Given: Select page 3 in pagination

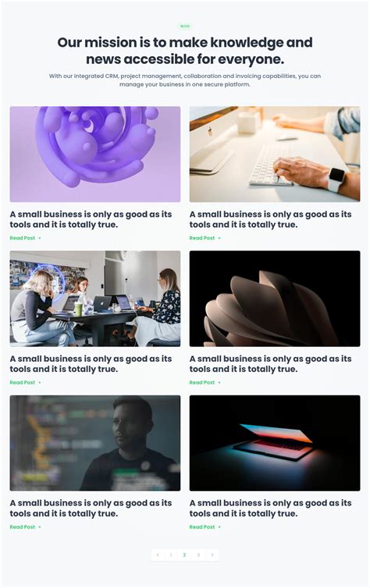Looking at the screenshot, I should pos(198,554).
